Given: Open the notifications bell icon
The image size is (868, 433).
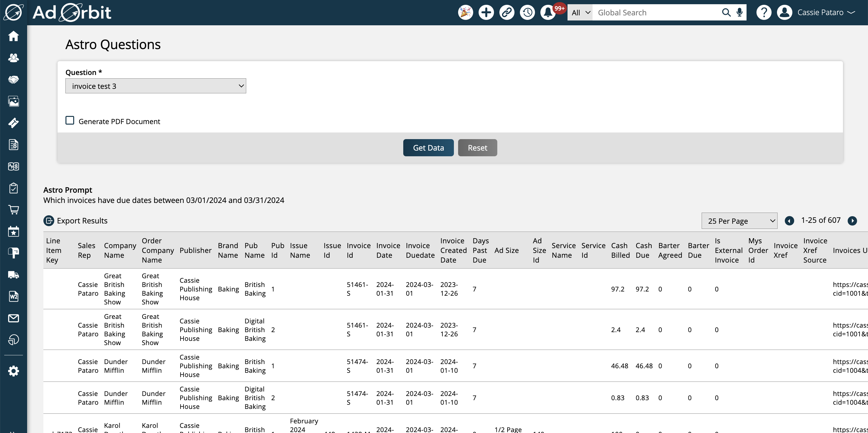Looking at the screenshot, I should 548,12.
